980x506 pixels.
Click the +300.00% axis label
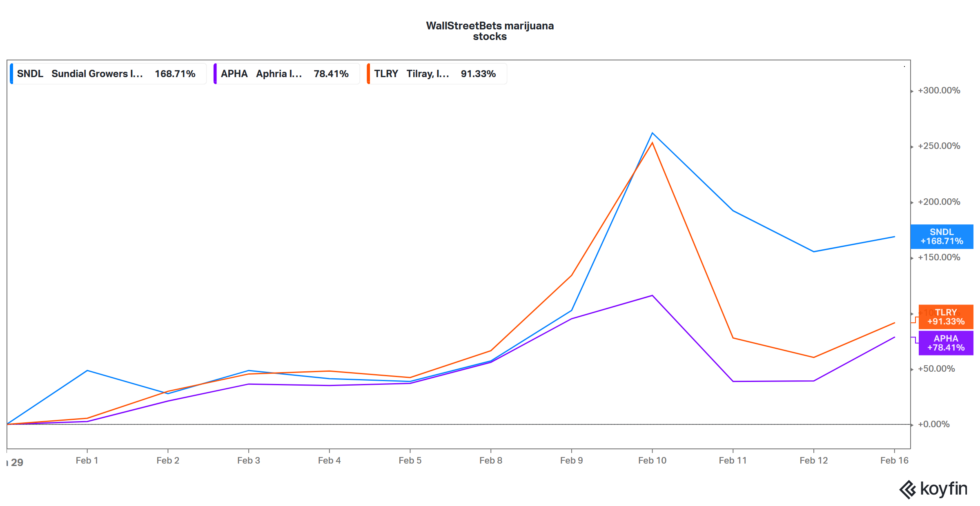(939, 91)
